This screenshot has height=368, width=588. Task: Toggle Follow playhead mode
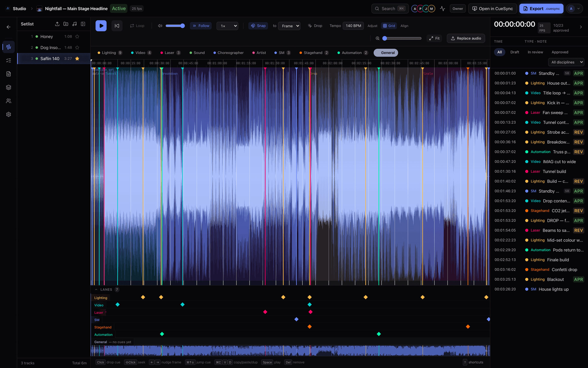tap(201, 26)
